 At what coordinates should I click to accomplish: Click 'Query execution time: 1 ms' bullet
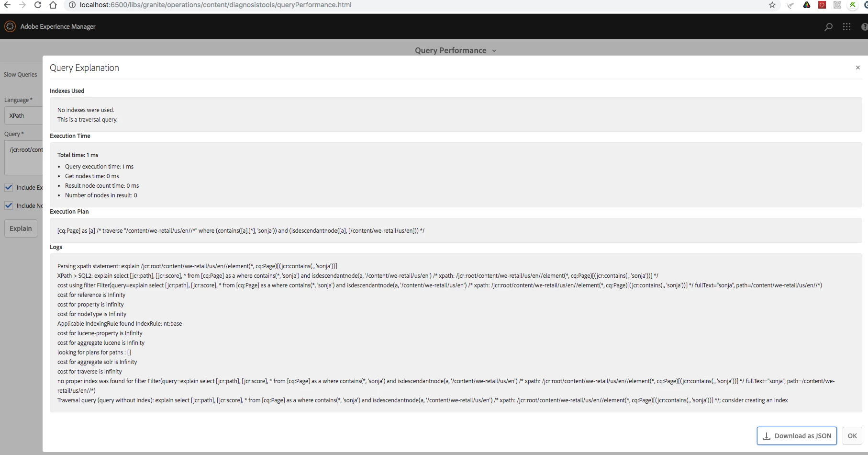99,166
